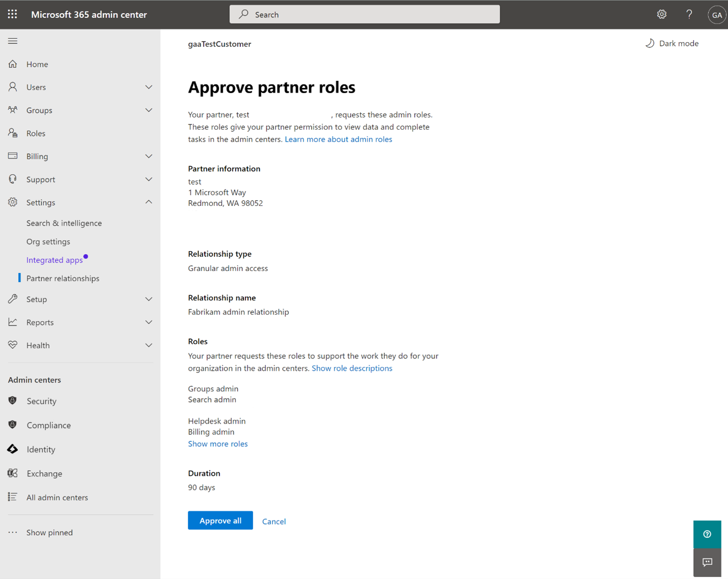Open the Help question mark icon
This screenshot has width=728, height=579.
pyautogui.click(x=689, y=14)
